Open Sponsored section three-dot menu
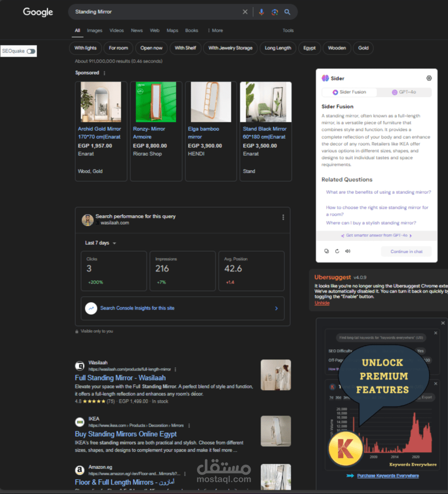The image size is (448, 494). 104,73
